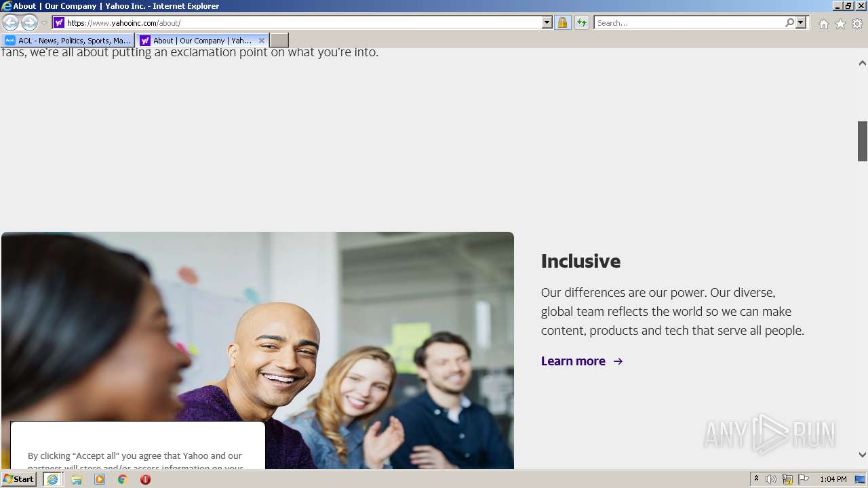This screenshot has width=868, height=488.
Task: Close the About | Our Company tab
Action: 262,41
